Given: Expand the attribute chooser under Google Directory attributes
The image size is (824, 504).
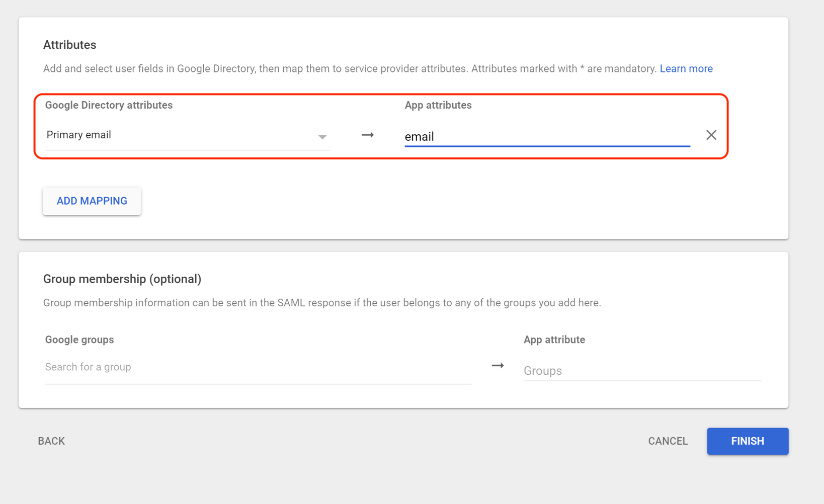Looking at the screenshot, I should 186,135.
